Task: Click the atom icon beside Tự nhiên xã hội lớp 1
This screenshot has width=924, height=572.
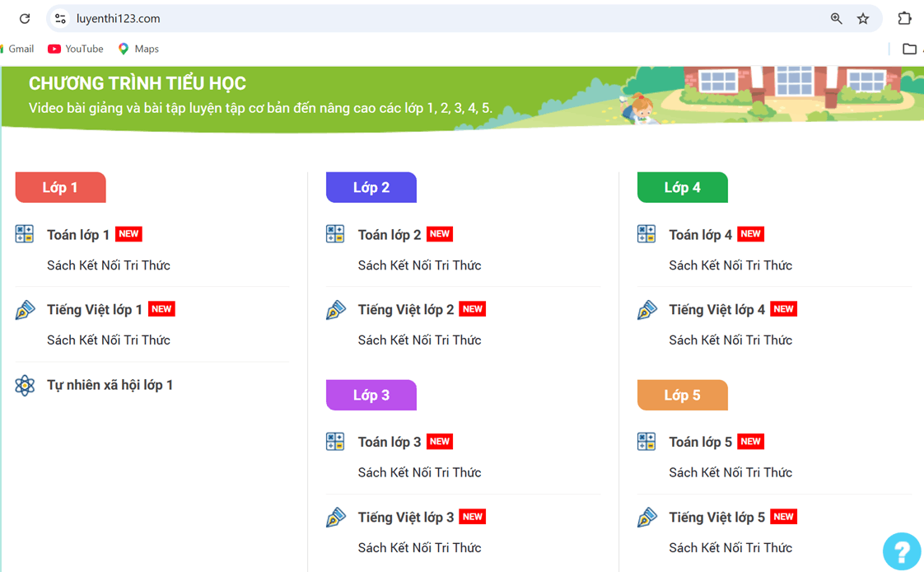Action: [25, 385]
